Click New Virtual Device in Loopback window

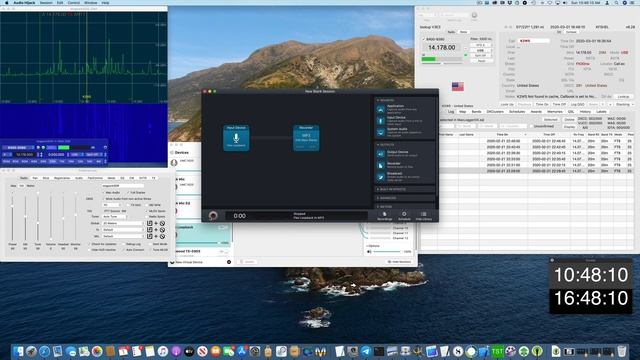pyautogui.click(x=189, y=262)
